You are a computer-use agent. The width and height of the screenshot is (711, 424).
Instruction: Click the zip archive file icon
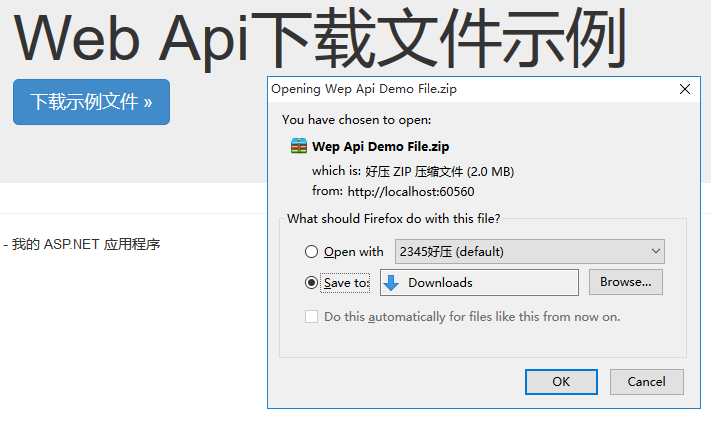[299, 146]
